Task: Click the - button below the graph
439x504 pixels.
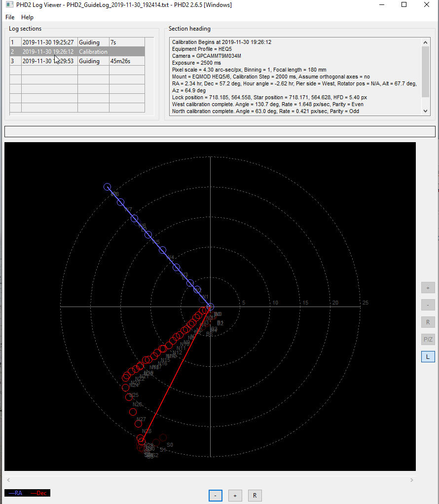Action: pyautogui.click(x=216, y=496)
